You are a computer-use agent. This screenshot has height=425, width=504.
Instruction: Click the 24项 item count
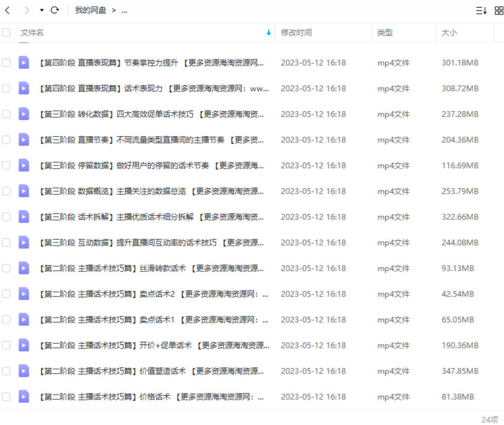click(490, 419)
